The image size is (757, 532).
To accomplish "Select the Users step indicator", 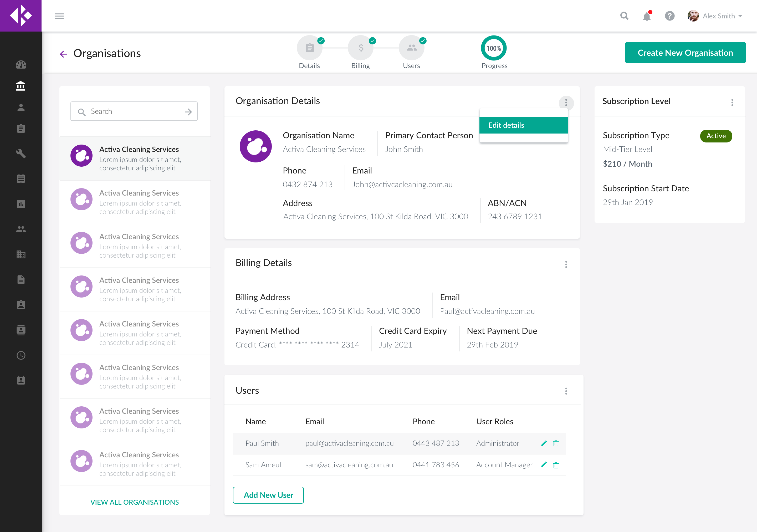I will [x=411, y=48].
